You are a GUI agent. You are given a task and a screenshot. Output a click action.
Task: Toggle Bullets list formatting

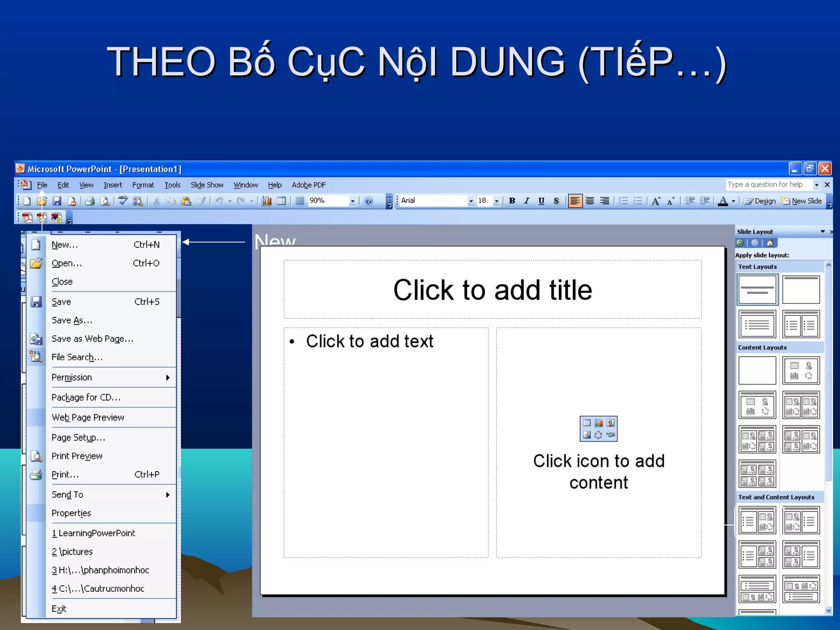tap(638, 201)
